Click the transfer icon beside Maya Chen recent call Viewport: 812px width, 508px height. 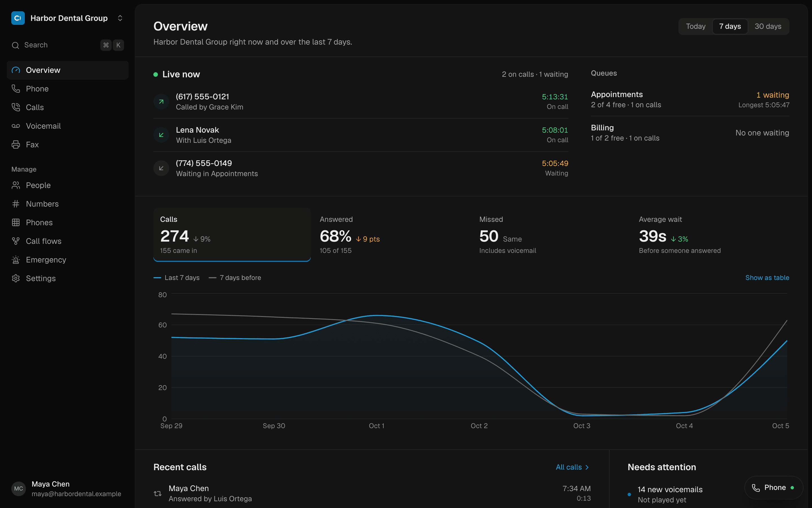158,494
